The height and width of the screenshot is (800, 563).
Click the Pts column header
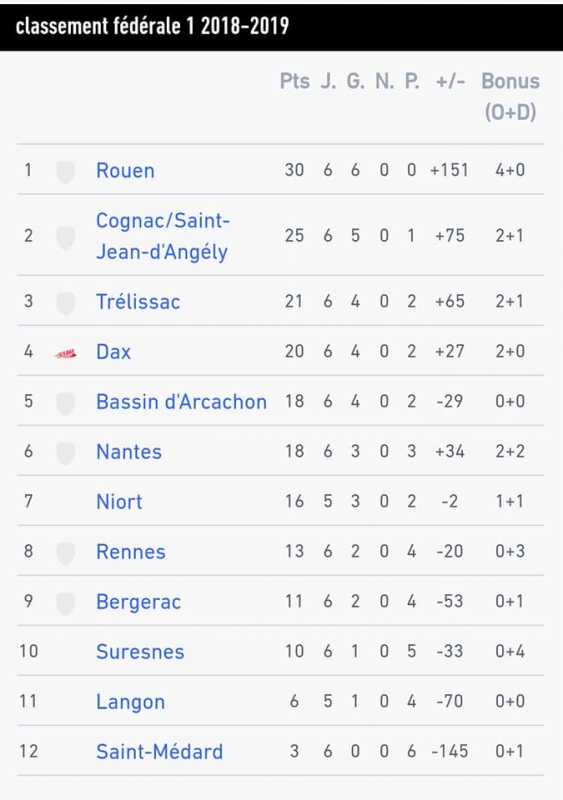click(x=295, y=81)
